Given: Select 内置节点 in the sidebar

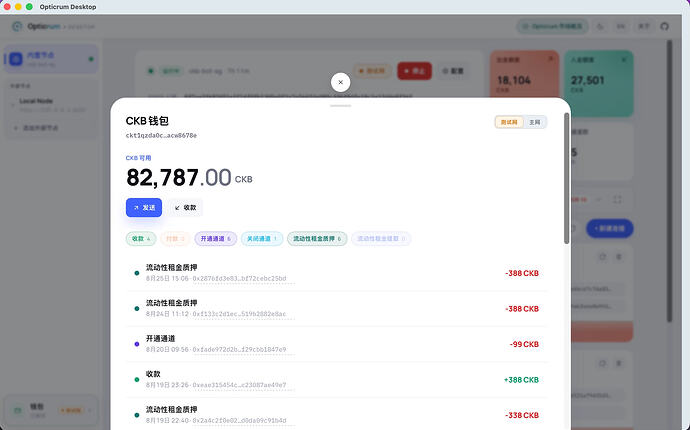Looking at the screenshot, I should (x=51, y=59).
